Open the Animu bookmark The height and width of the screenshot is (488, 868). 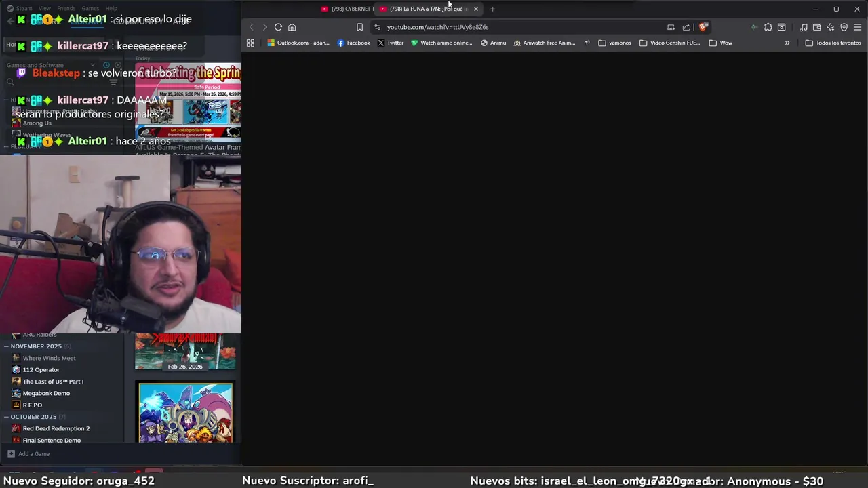[x=493, y=43]
